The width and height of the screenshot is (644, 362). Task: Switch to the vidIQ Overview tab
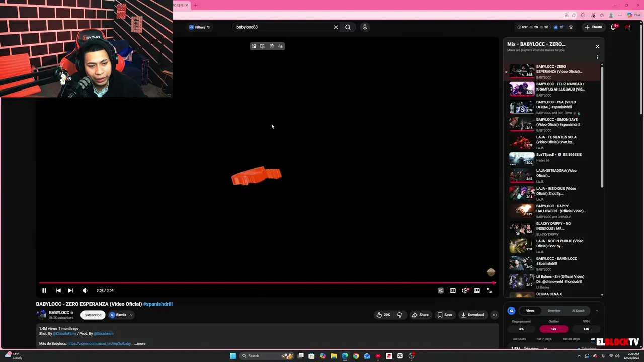click(554, 311)
